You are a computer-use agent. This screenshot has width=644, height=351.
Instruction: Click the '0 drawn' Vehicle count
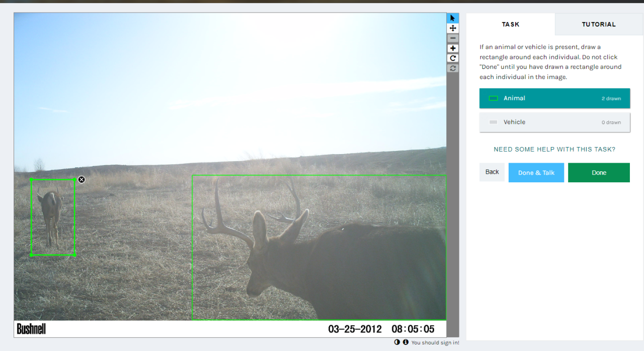point(611,122)
